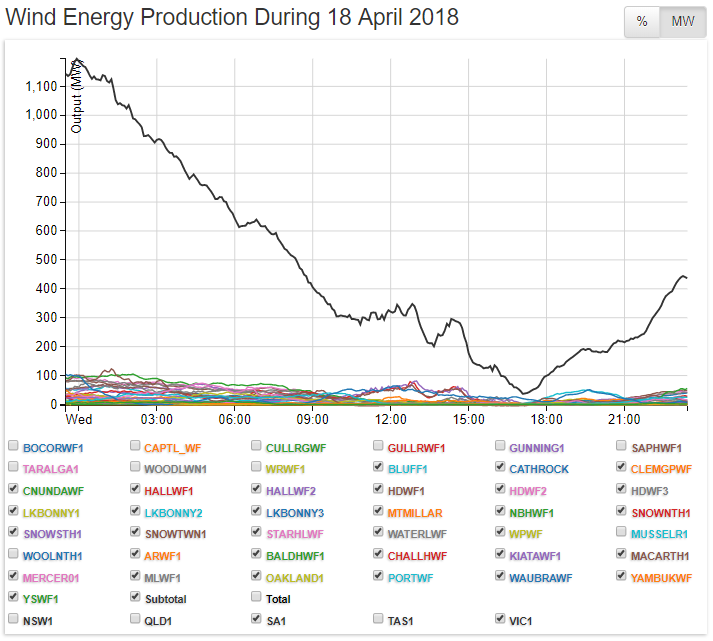Enable the BOCORWF1 wind farm checkbox
The width and height of the screenshot is (713, 641).
click(x=14, y=446)
